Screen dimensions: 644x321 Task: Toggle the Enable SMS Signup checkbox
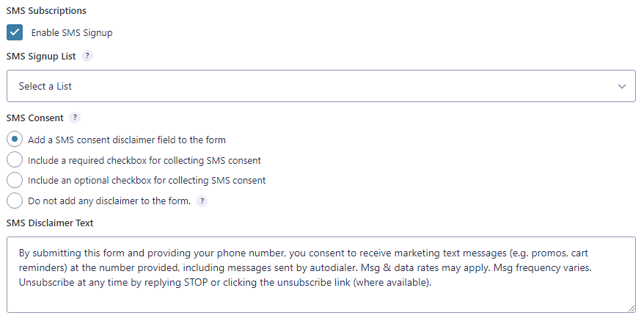[15, 32]
